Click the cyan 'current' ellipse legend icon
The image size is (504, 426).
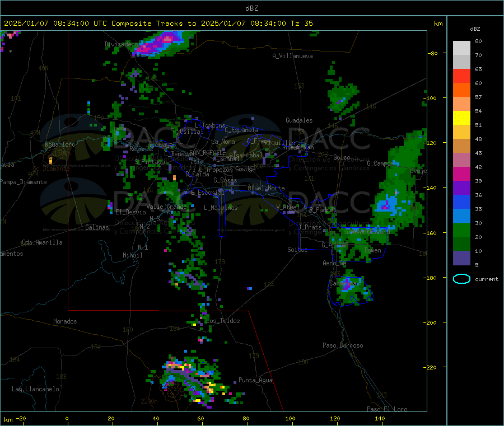click(x=461, y=279)
